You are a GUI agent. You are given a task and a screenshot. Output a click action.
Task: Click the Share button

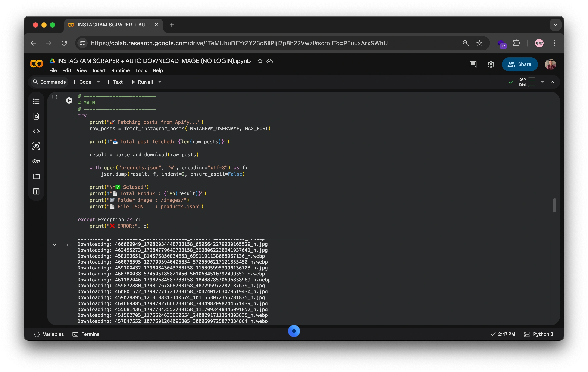(519, 64)
